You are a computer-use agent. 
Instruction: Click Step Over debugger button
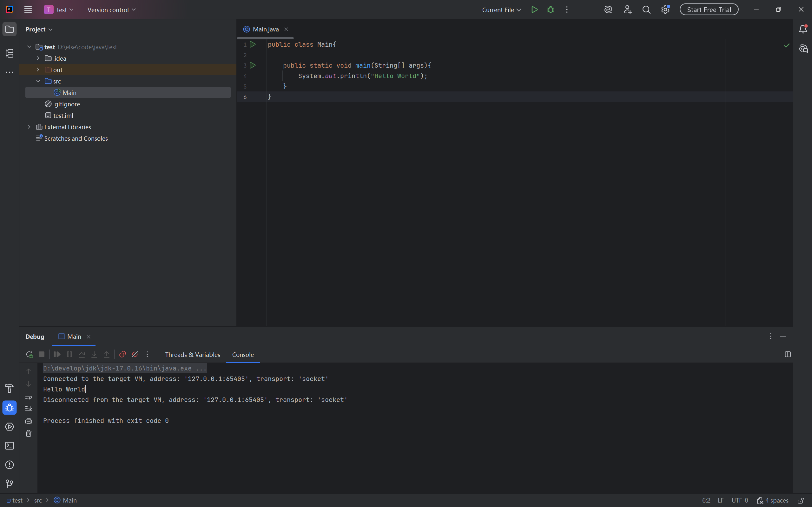pos(82,354)
